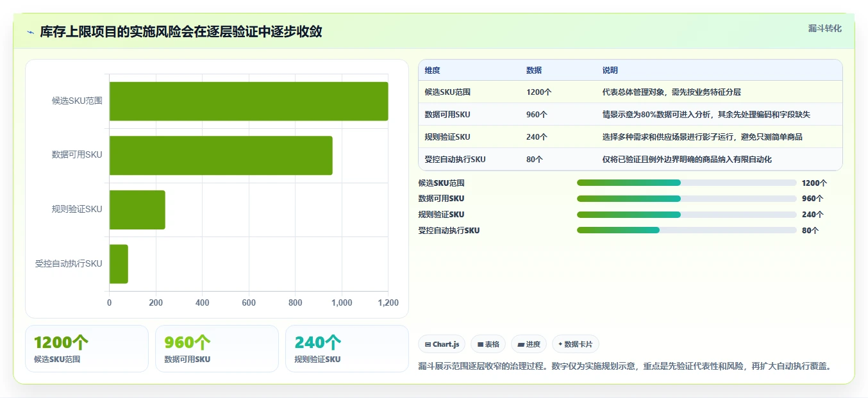Click the 960个 value beside the progress bars
The width and height of the screenshot is (868, 398).
tap(813, 199)
